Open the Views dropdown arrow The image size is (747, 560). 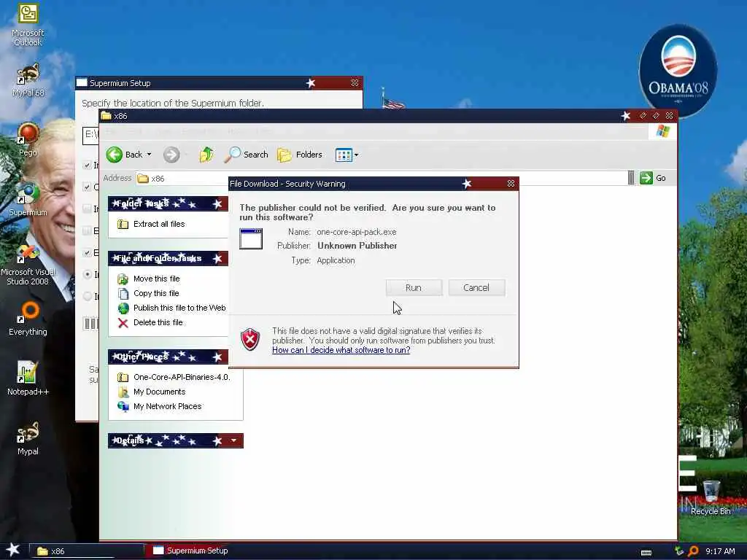coord(356,155)
